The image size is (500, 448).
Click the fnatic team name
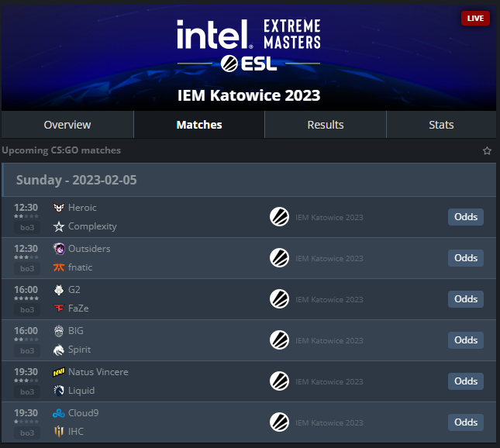click(81, 267)
